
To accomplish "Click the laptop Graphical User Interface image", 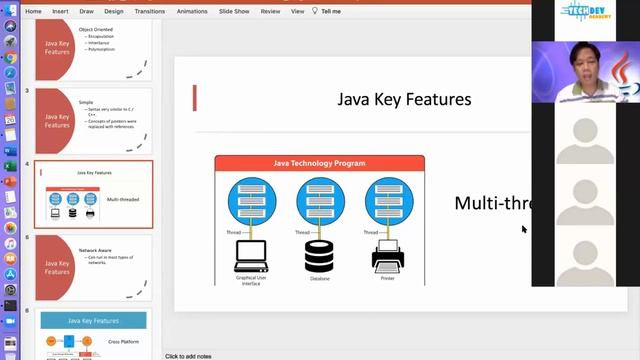I will point(251,256).
